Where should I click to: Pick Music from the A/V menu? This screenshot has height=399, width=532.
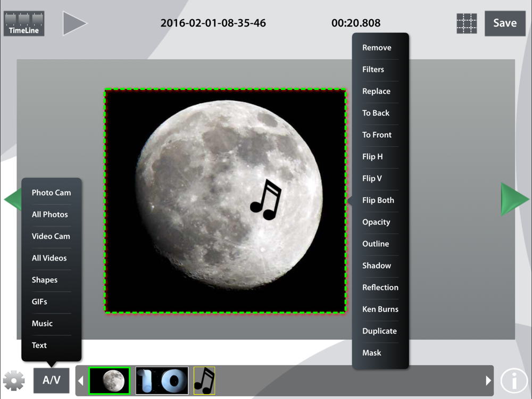tap(42, 323)
